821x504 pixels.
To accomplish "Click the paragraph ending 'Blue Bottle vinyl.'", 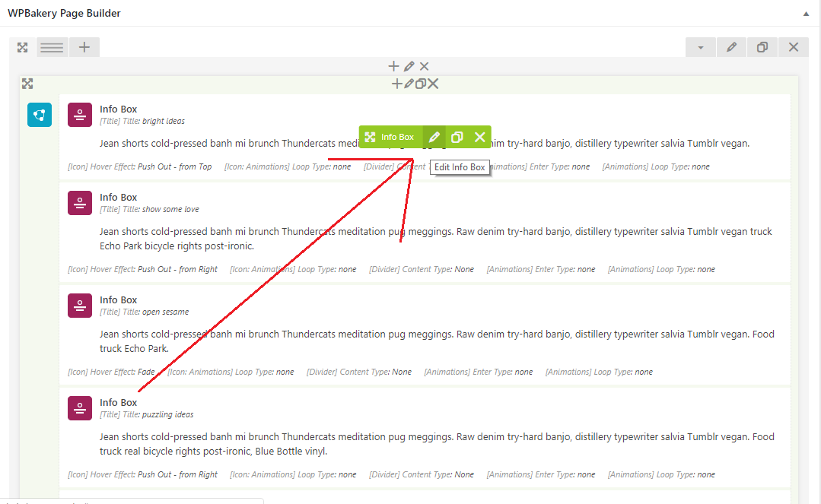I will coord(437,444).
